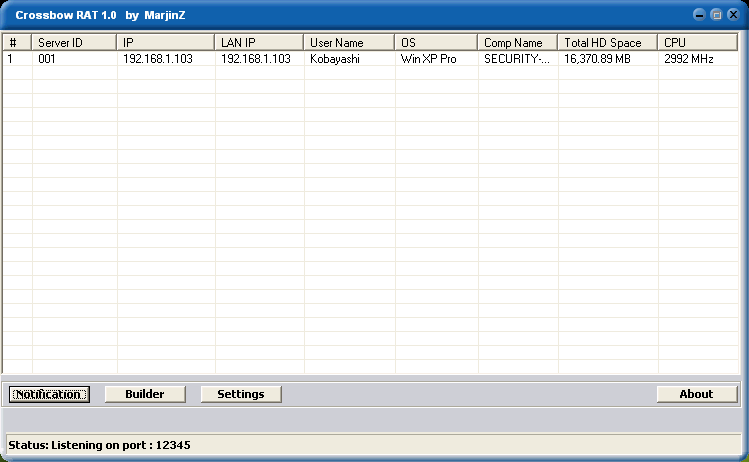Click the 2992 MHz CPU cell
The width and height of the screenshot is (749, 462).
coord(688,59)
